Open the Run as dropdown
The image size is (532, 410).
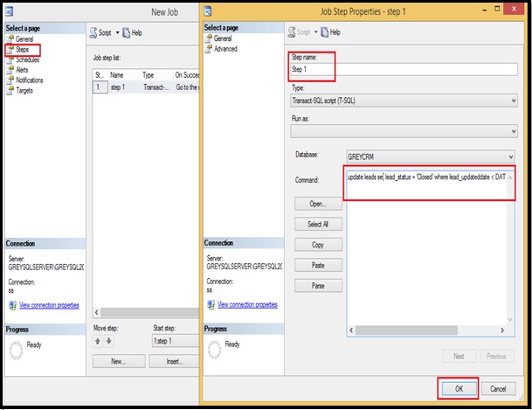[x=514, y=130]
